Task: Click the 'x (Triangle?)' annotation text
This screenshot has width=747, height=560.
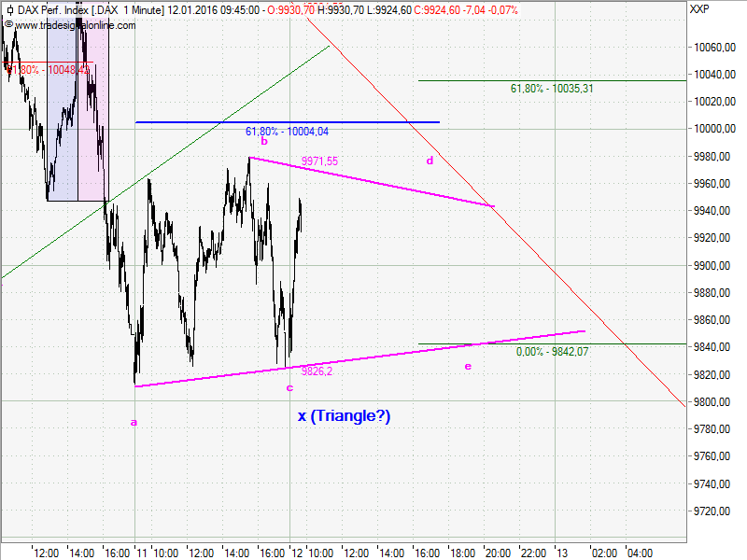Action: [345, 417]
